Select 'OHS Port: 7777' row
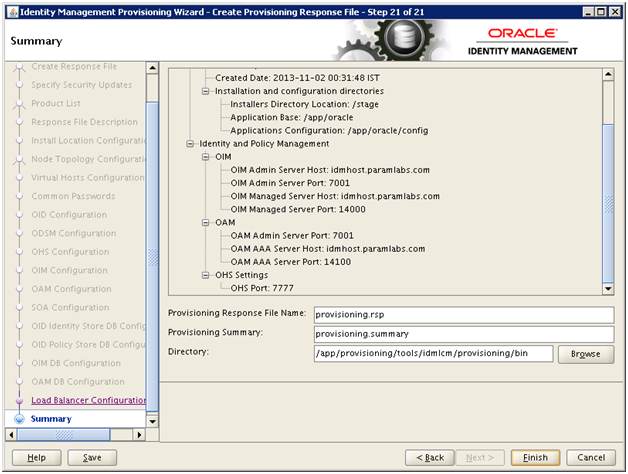Viewport: 628px width, 474px height. click(262, 288)
